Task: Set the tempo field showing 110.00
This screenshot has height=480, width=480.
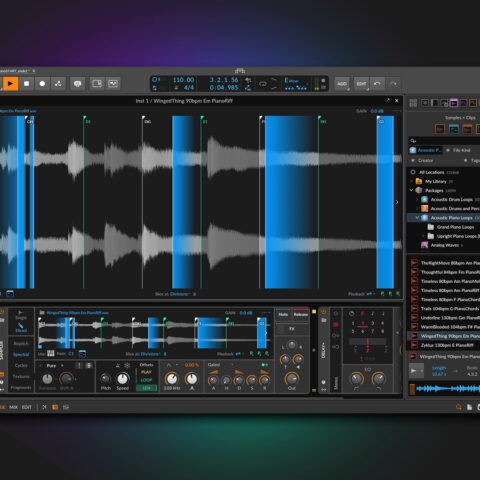Action: (183, 80)
